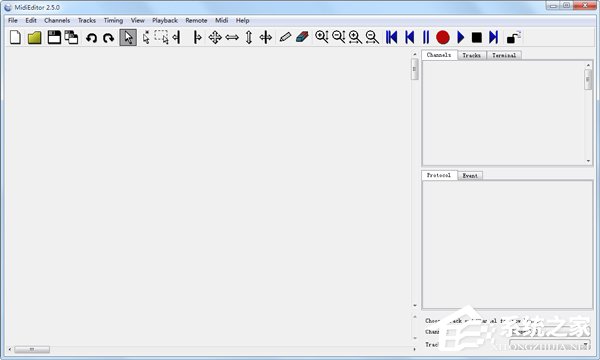Image resolution: width=600 pixels, height=360 pixels.
Task: Click the horizontal scrollbar right arrow
Action: click(x=415, y=349)
